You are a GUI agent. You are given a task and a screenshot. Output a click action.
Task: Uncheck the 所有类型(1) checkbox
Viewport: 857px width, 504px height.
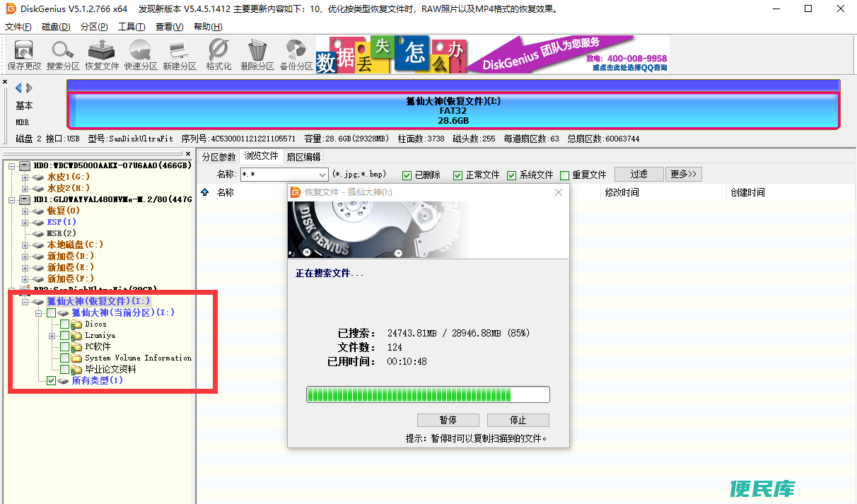pyautogui.click(x=51, y=381)
